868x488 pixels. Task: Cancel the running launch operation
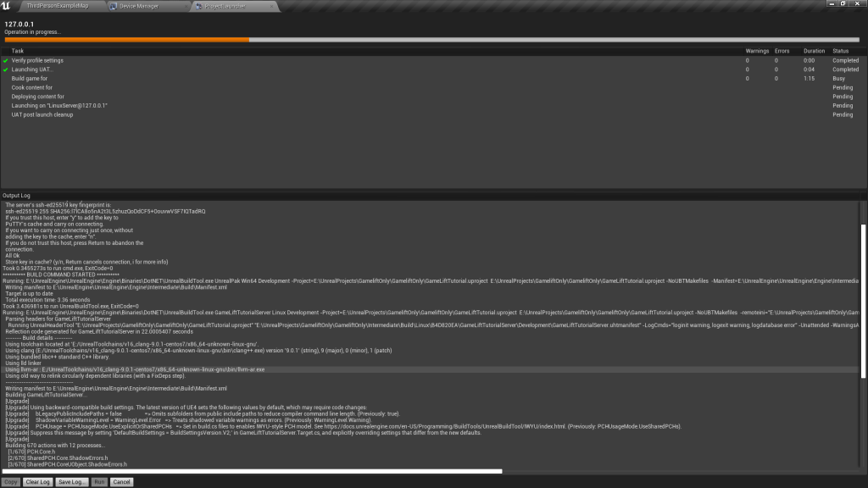point(121,481)
